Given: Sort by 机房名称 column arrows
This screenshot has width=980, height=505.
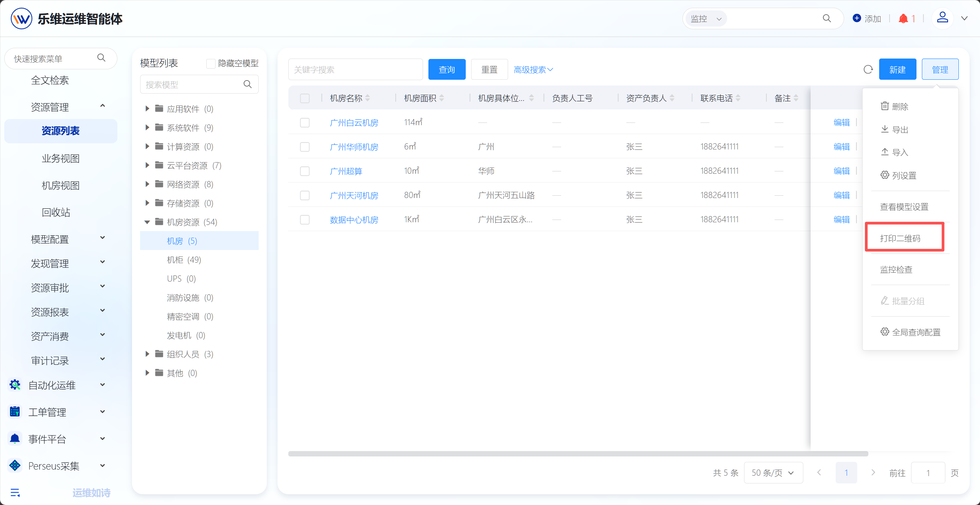Looking at the screenshot, I should click(368, 98).
